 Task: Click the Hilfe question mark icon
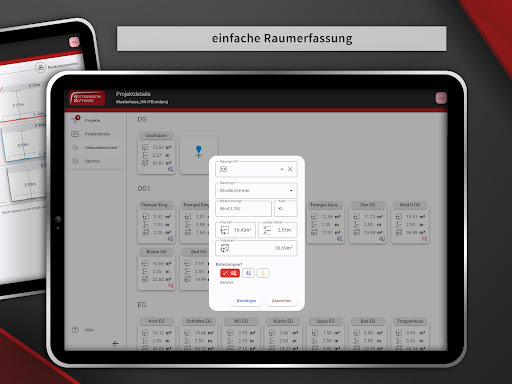click(75, 330)
